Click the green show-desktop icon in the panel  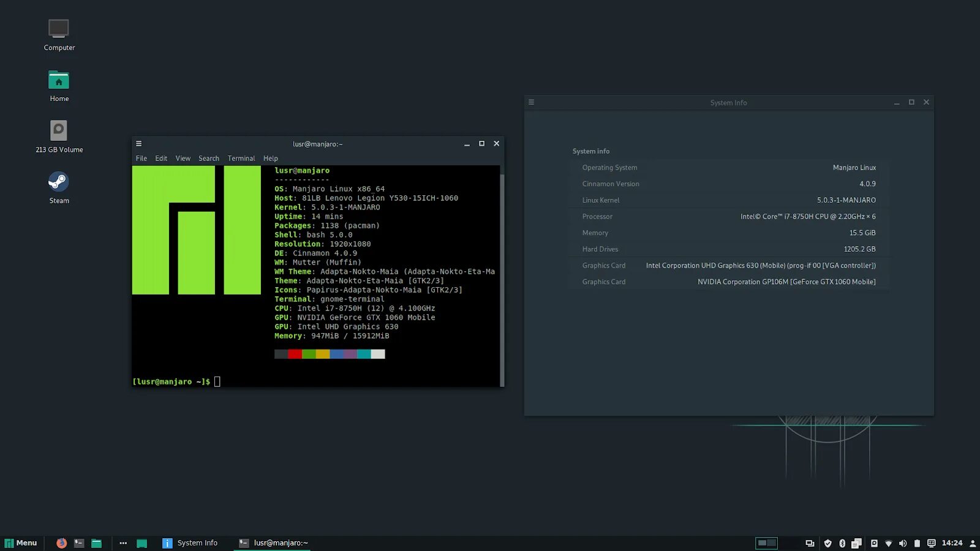click(141, 543)
